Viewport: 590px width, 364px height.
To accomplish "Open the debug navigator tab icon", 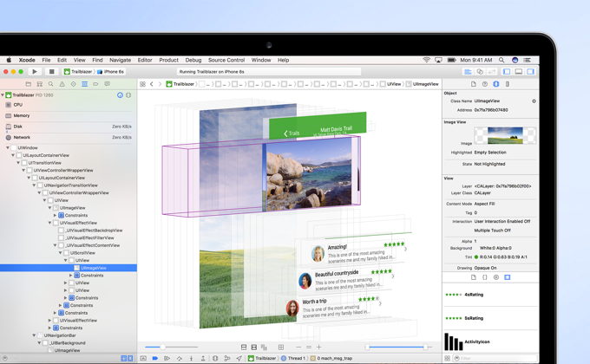I will coord(84,84).
